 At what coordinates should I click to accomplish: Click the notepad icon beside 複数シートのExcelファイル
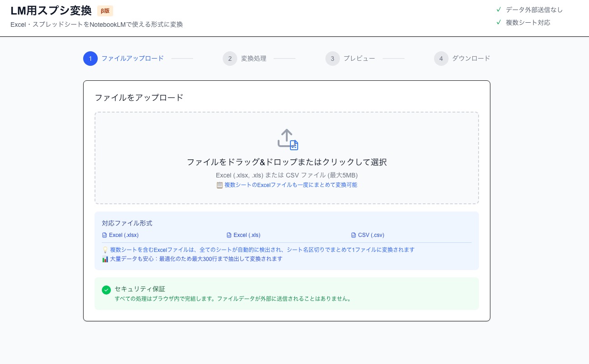220,185
